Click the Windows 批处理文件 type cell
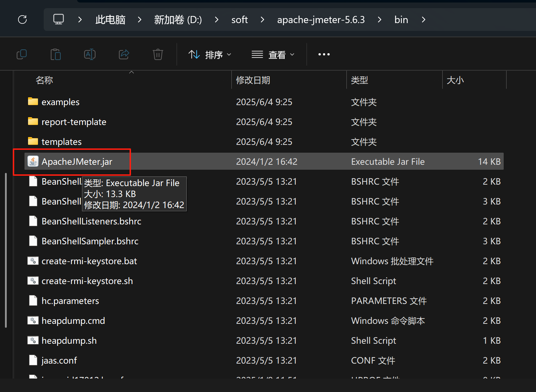The image size is (536, 392). (x=392, y=261)
